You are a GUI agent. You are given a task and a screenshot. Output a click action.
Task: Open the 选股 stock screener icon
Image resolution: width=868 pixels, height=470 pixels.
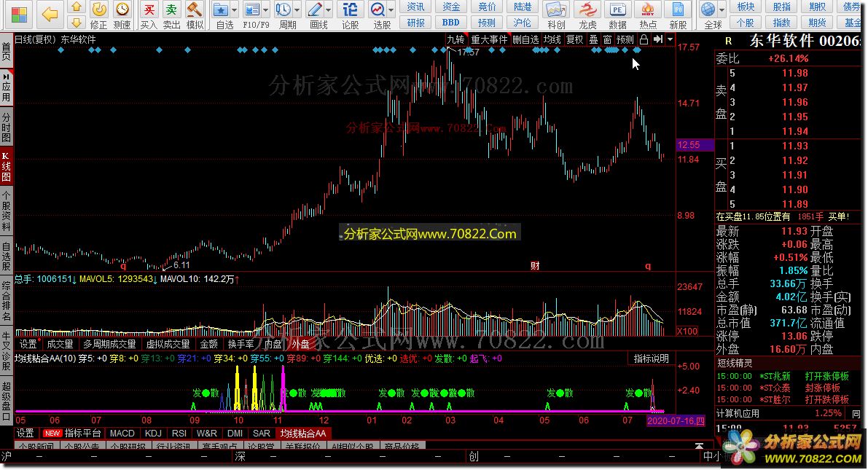pos(378,10)
